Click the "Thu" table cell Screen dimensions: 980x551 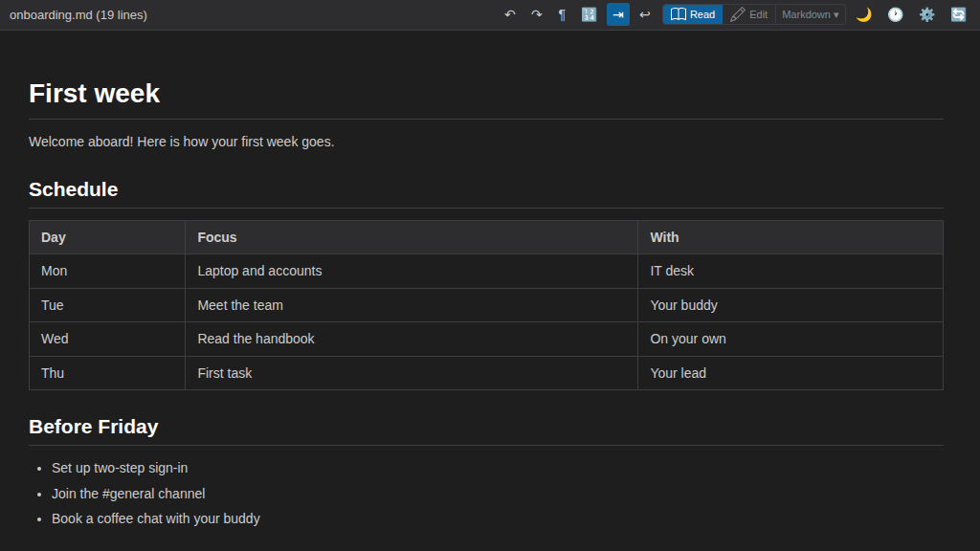107,374
